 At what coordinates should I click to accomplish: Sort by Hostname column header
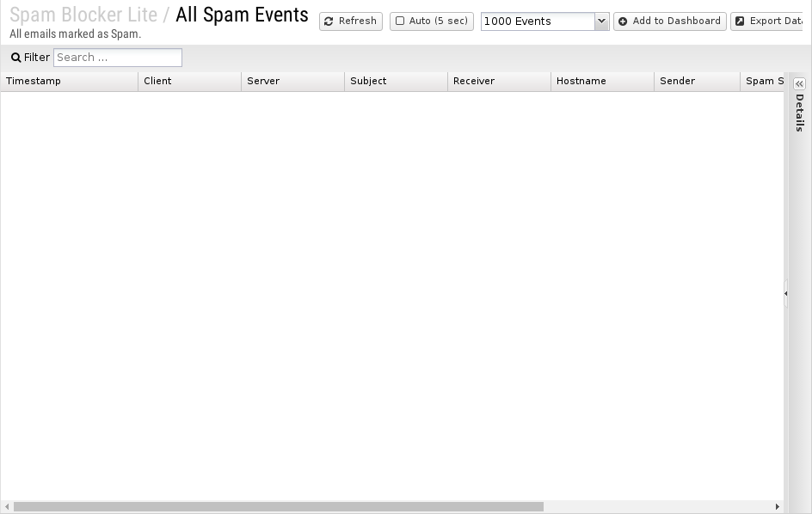point(602,82)
